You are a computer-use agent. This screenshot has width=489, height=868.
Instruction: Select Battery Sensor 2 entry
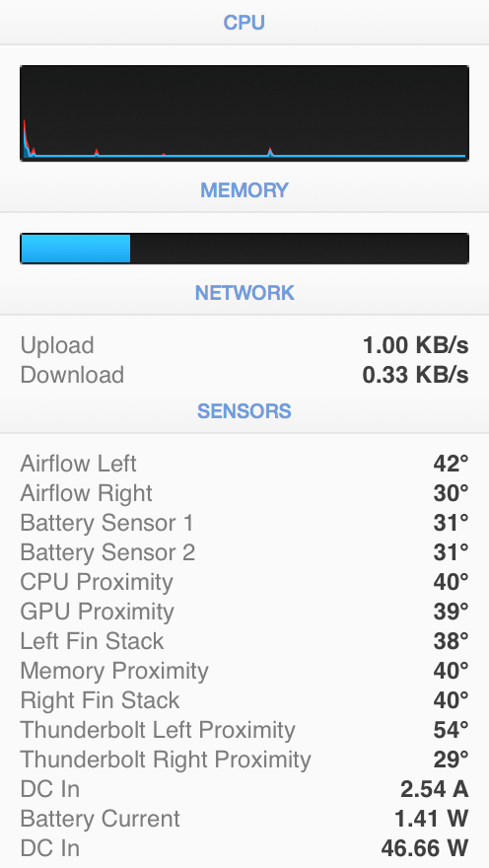click(x=244, y=552)
